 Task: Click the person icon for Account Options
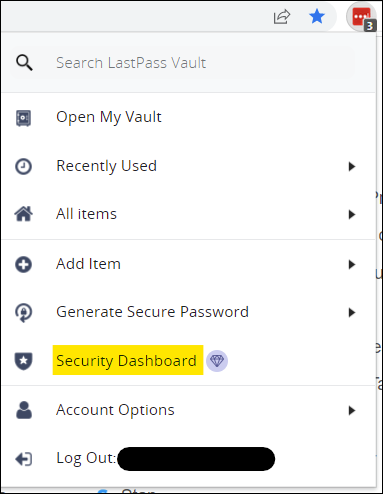point(24,410)
